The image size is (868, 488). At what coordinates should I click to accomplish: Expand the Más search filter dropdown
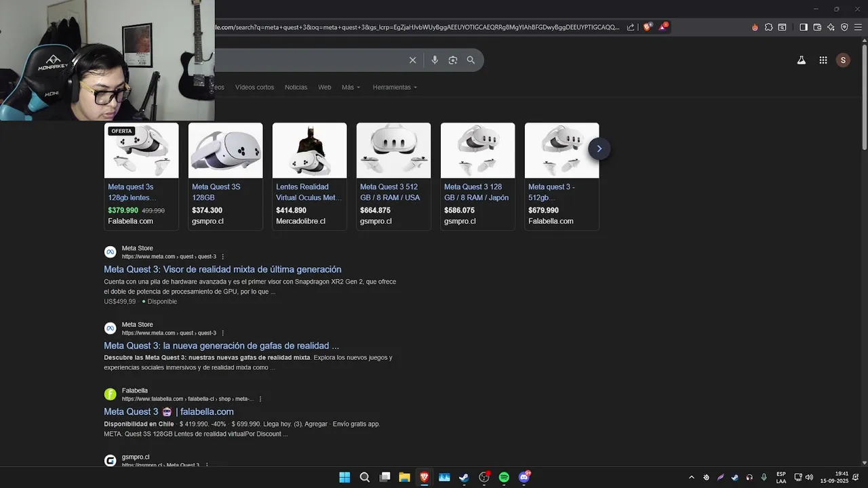pos(351,87)
